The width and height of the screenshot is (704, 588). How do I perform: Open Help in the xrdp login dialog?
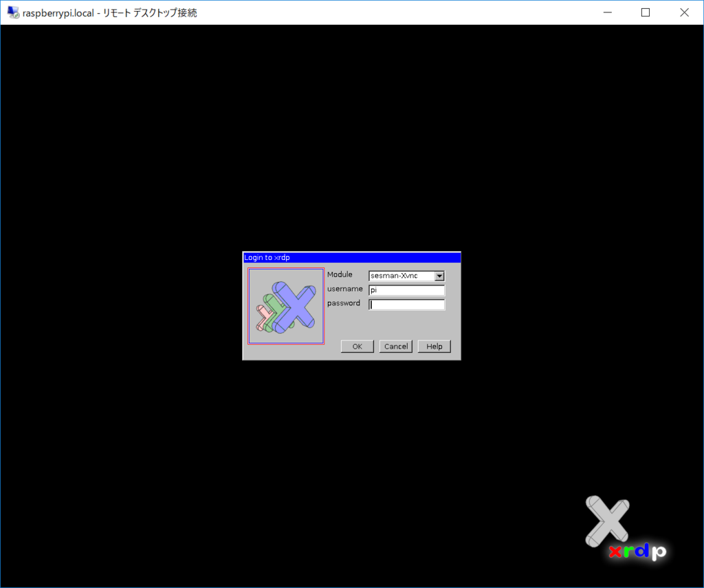434,347
